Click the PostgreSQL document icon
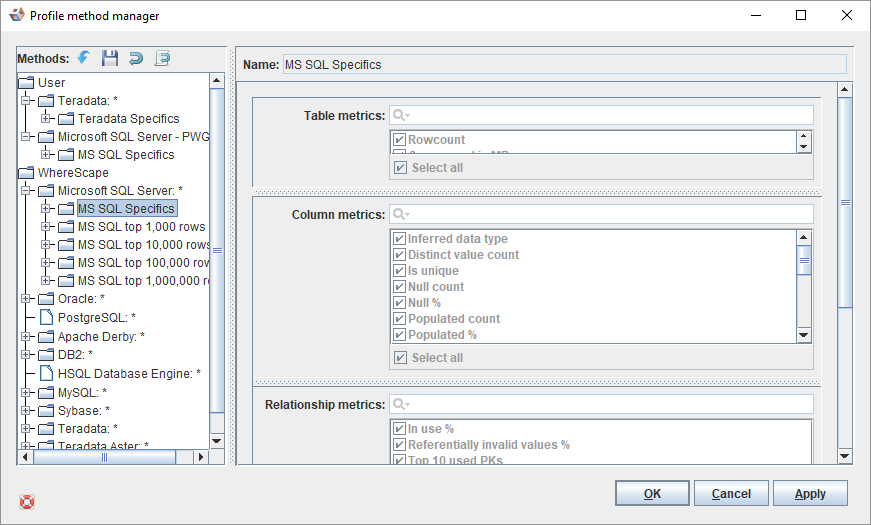871x525 pixels. [46, 317]
